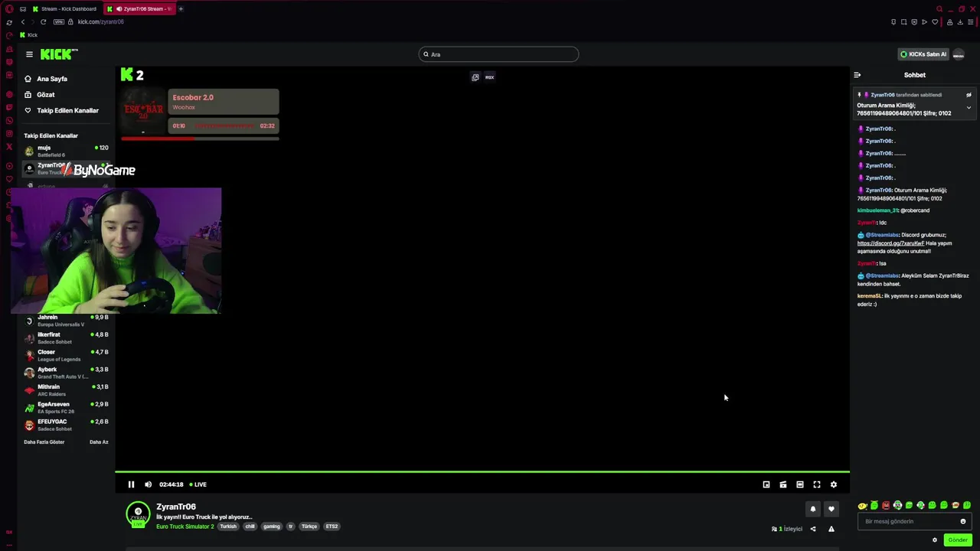Open Instagram in Opera sidebar
The image size is (980, 551).
click(9, 133)
